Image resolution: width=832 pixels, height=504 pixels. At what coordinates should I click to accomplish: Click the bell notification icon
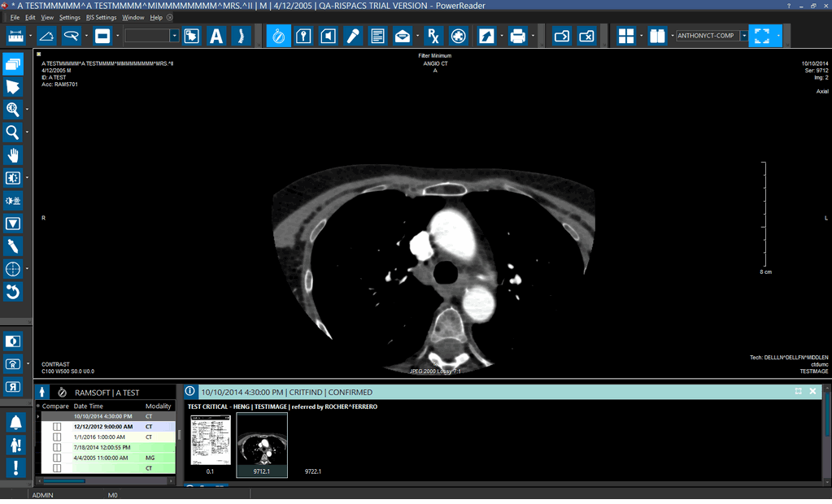[x=15, y=422]
